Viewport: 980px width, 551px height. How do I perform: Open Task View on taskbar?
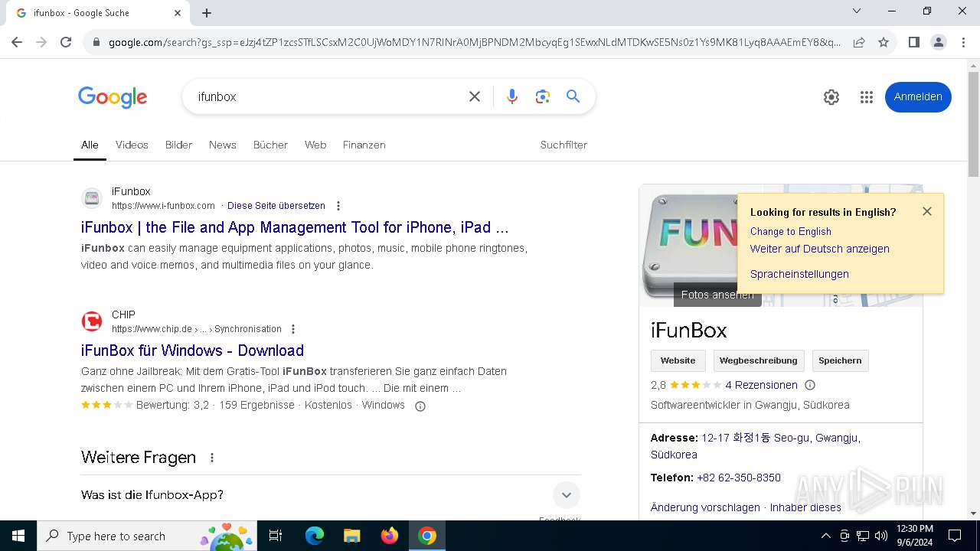pyautogui.click(x=276, y=536)
